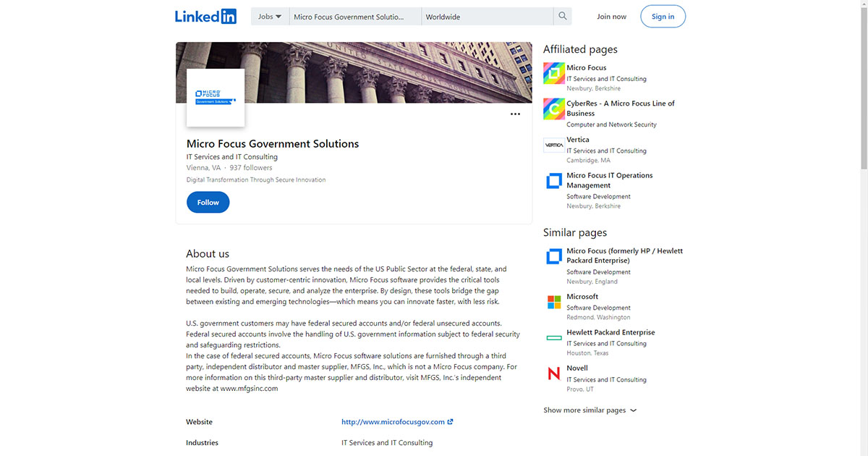Click the Hewlett Packard Enterprise logo icon
Screen dimensions: 868x456
[x=554, y=338]
